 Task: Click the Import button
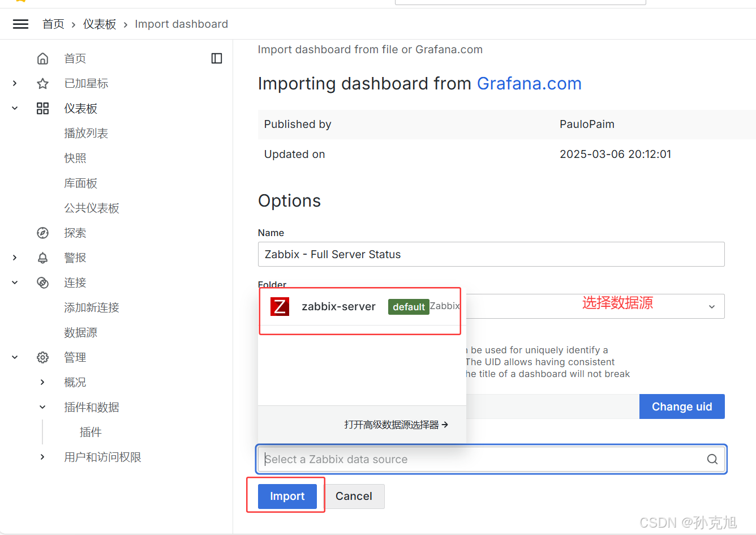[287, 496]
